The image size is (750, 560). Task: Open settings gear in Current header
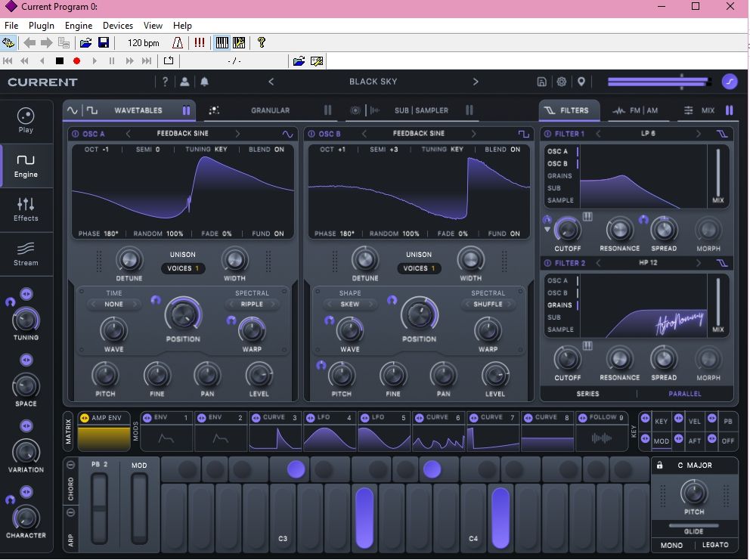(x=561, y=82)
